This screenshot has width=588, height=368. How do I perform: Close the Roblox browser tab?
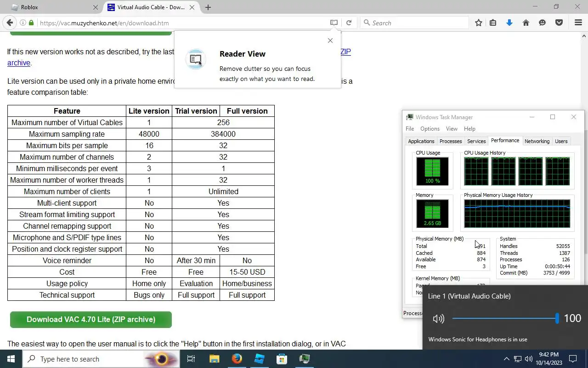96,7
